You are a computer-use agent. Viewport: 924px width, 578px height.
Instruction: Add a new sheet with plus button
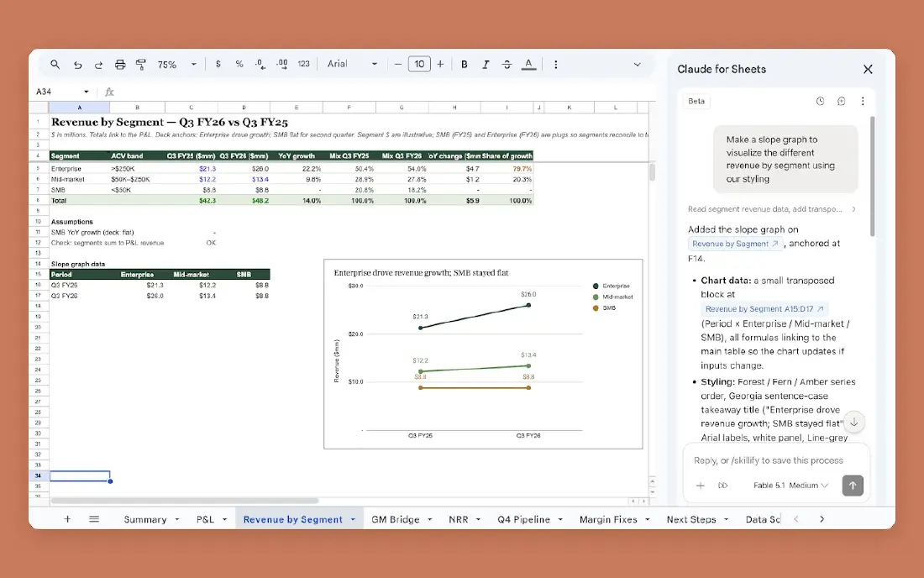coord(67,519)
